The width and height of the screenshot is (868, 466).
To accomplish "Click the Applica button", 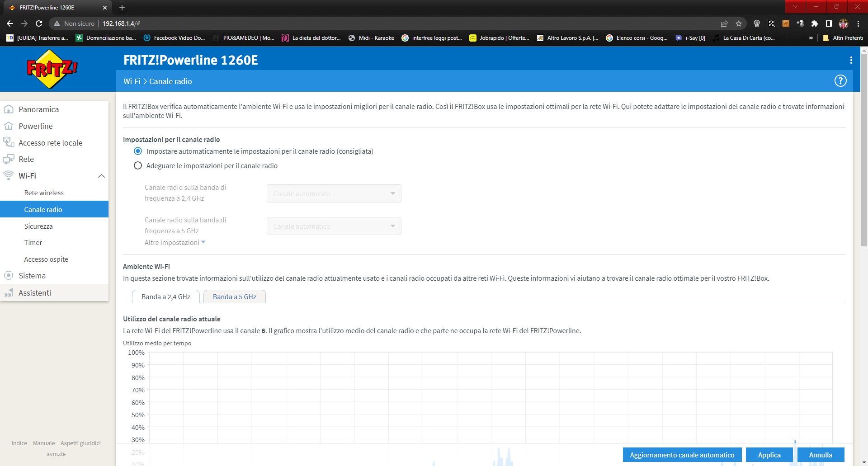I will [769, 455].
